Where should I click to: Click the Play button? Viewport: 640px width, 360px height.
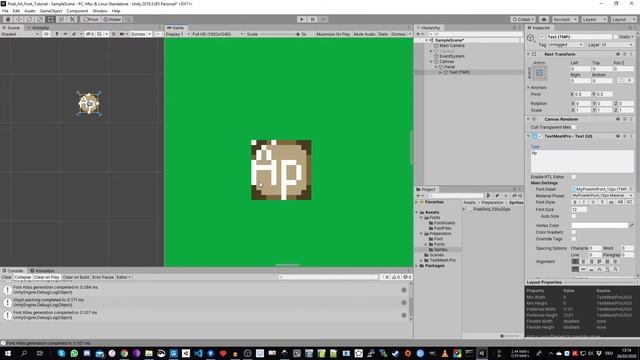(x=302, y=19)
